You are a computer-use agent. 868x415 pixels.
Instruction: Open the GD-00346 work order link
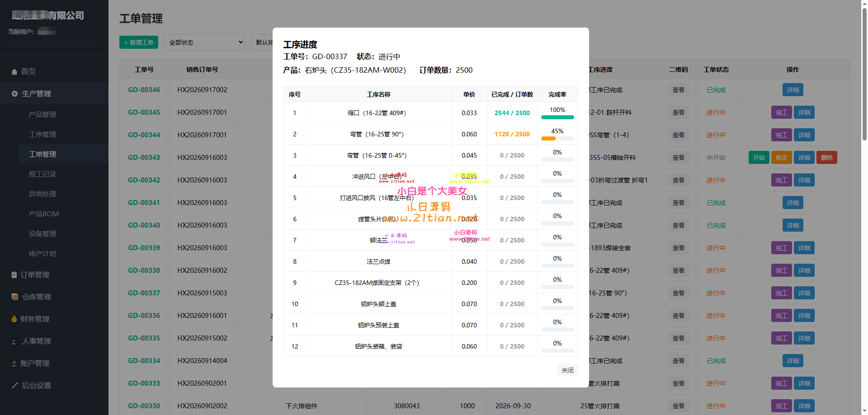point(144,90)
